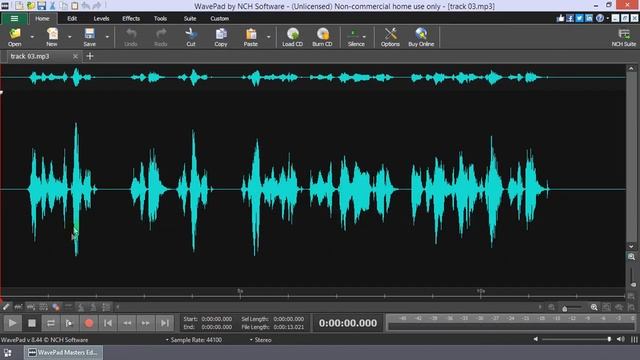Click the Record button
This screenshot has width=640, height=360.
[x=89, y=323]
